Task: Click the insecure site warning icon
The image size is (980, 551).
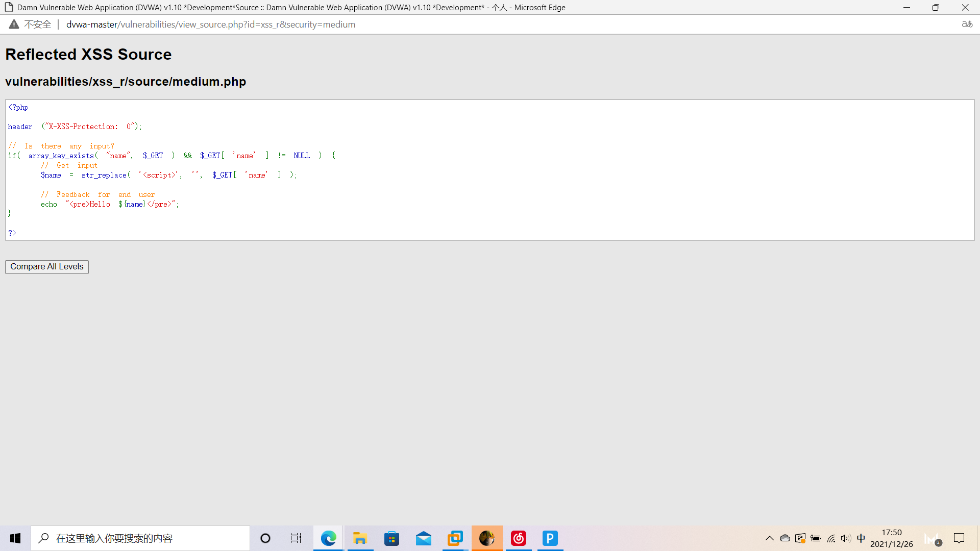Action: pyautogui.click(x=14, y=24)
